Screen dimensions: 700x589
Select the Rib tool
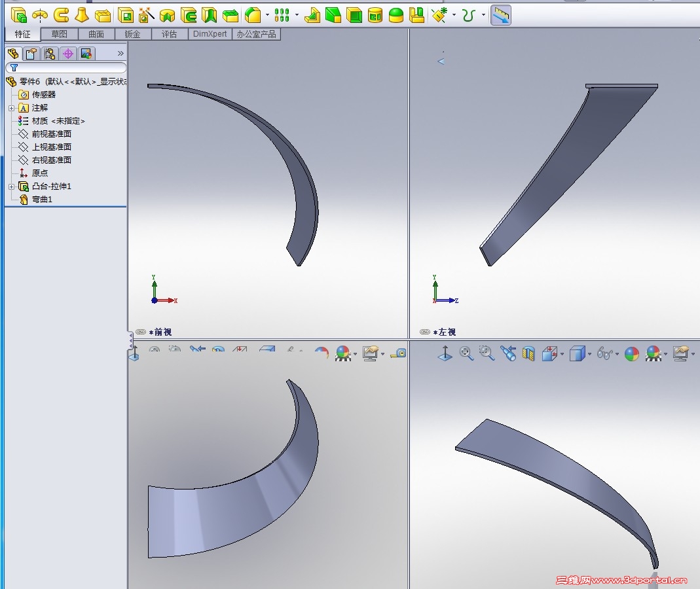pyautogui.click(x=312, y=16)
